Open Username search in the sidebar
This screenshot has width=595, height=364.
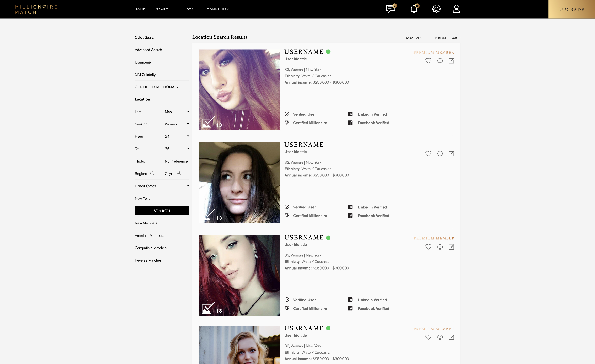click(143, 62)
